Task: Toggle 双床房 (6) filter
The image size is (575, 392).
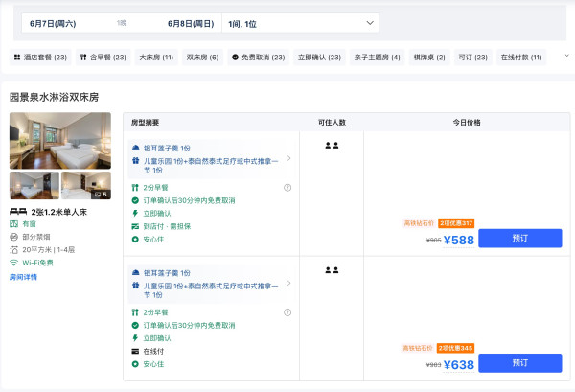Action: 202,58
